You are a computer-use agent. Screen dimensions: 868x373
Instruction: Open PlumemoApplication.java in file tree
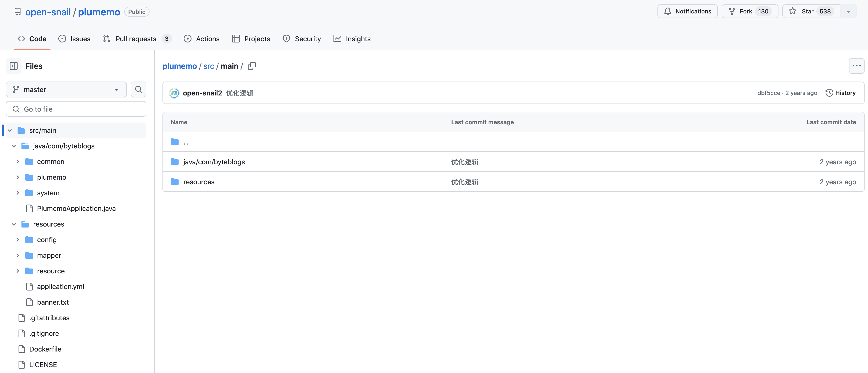click(76, 209)
